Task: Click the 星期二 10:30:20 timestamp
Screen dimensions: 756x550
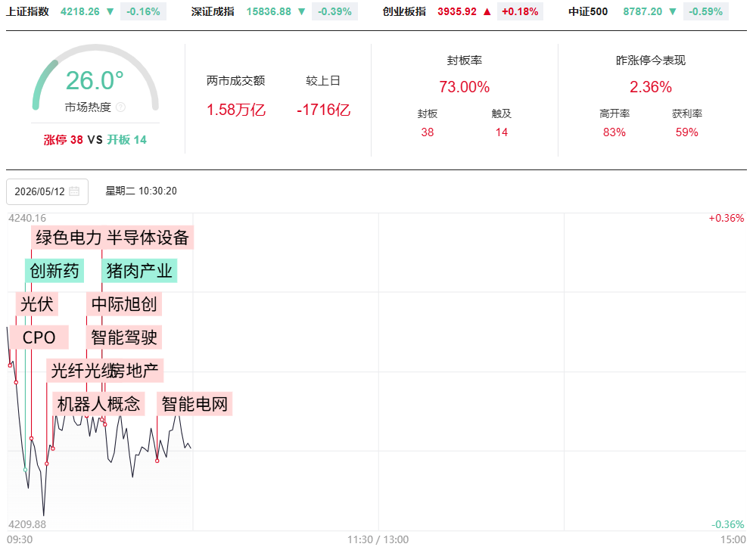Action: pos(142,191)
